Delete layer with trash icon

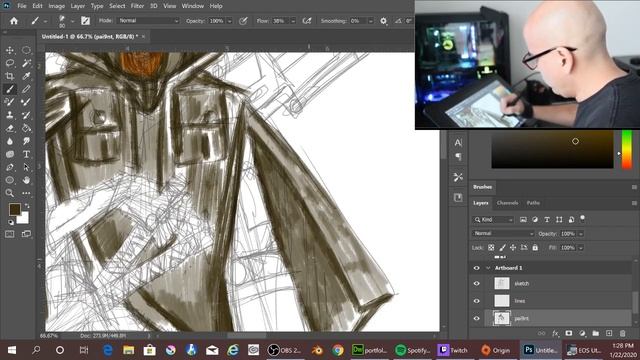point(622,333)
